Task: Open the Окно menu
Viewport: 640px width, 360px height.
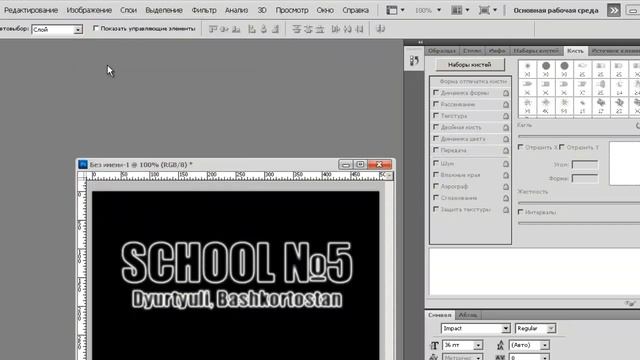Action: pos(325,10)
